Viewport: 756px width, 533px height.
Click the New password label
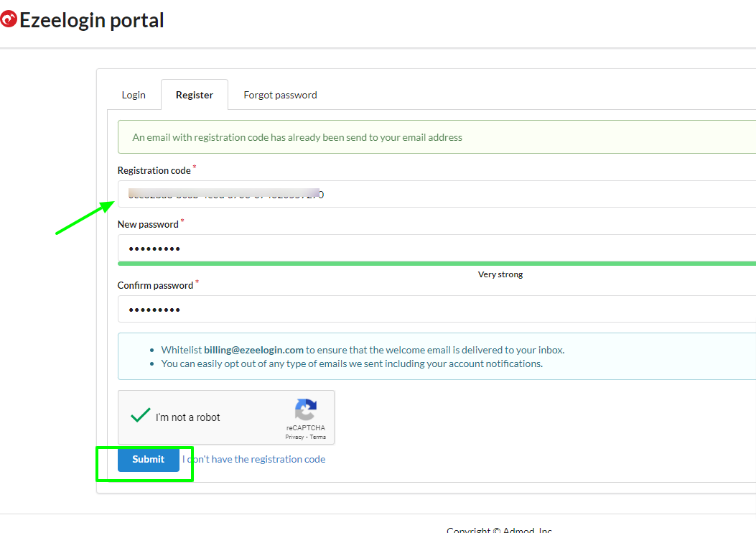tap(148, 224)
